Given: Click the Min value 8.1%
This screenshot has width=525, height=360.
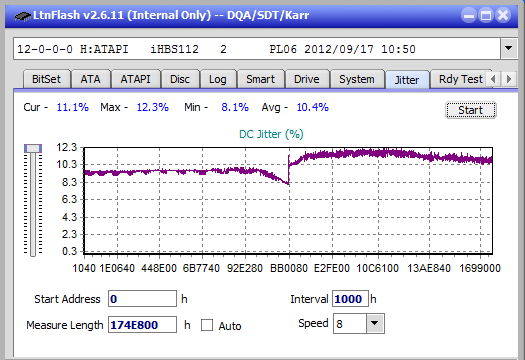Looking at the screenshot, I should coord(235,107).
